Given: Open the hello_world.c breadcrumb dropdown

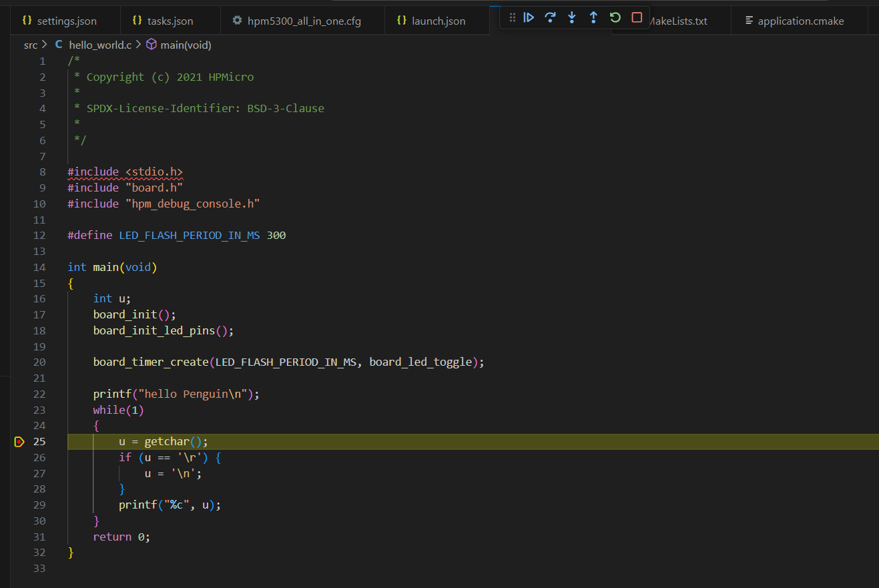Looking at the screenshot, I should coord(100,45).
